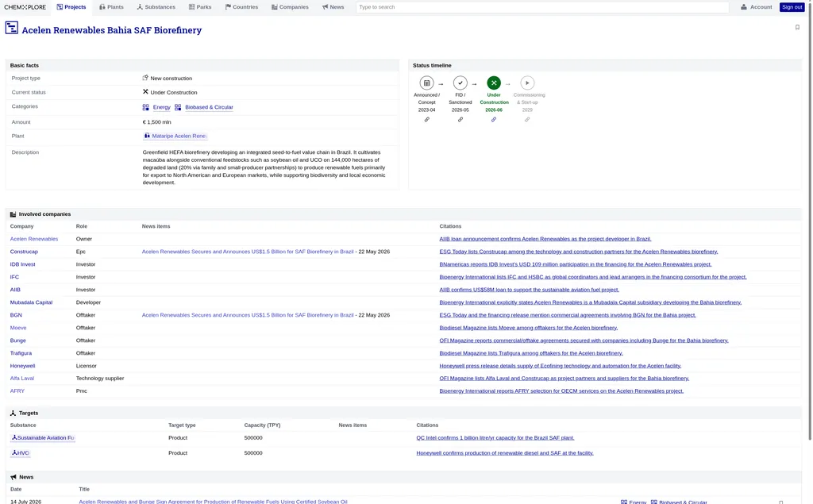Image resolution: width=813 pixels, height=504 pixels.
Task: Bookmark this project page
Action: 797,27
